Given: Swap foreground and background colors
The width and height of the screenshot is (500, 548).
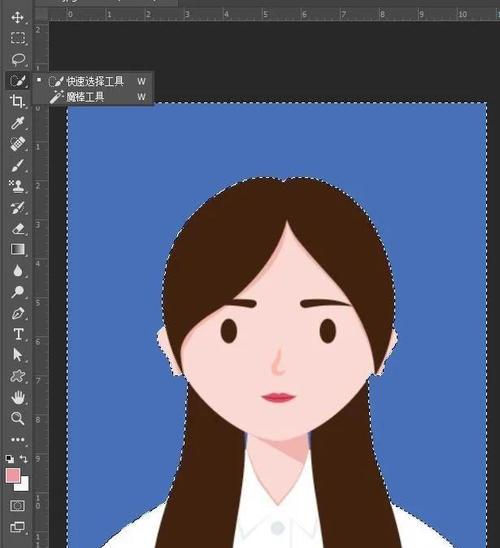Looking at the screenshot, I should [x=24, y=459].
